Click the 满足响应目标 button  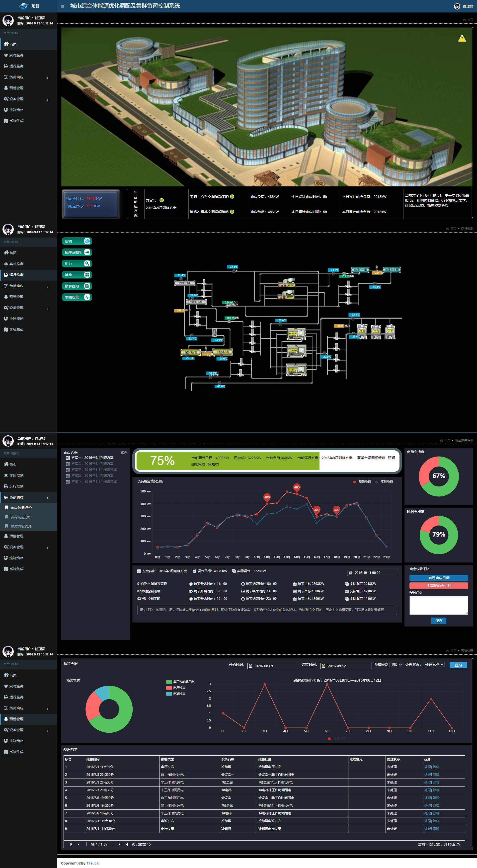[438, 578]
